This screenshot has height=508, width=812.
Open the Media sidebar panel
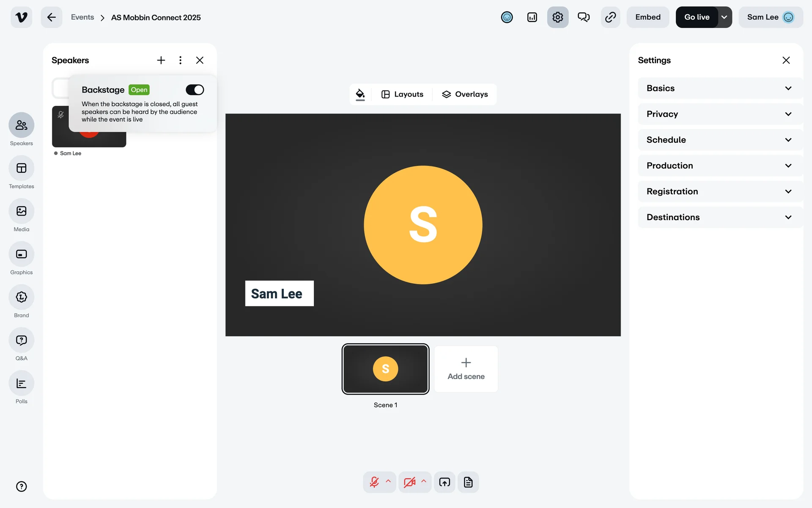[21, 211]
